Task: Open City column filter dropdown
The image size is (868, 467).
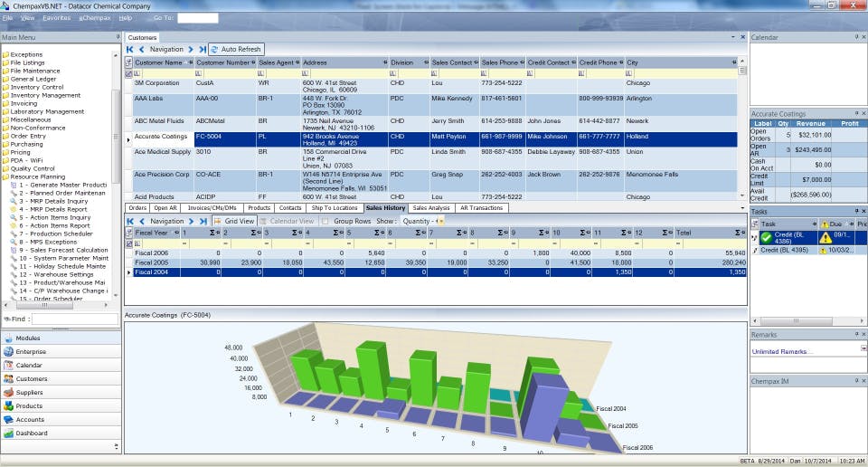Action: pos(734,62)
